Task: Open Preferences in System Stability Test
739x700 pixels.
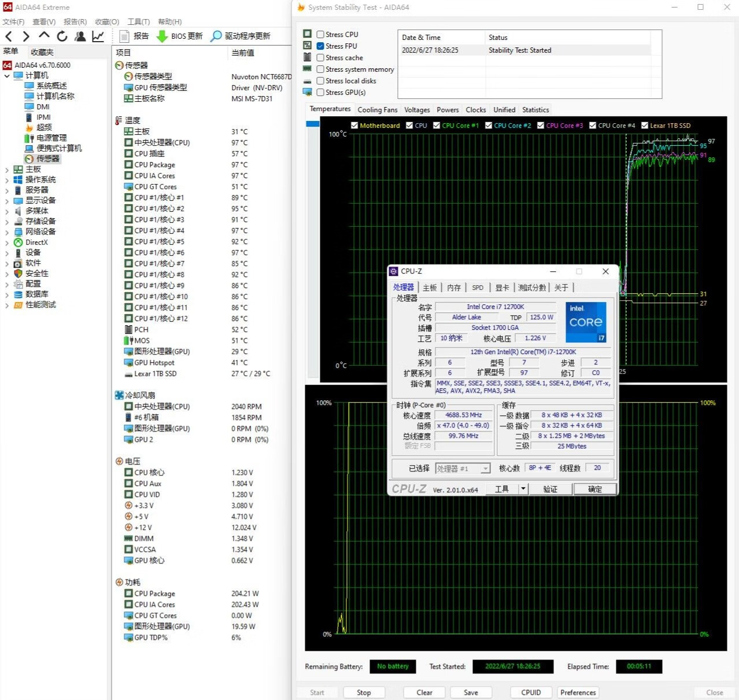Action: click(578, 692)
